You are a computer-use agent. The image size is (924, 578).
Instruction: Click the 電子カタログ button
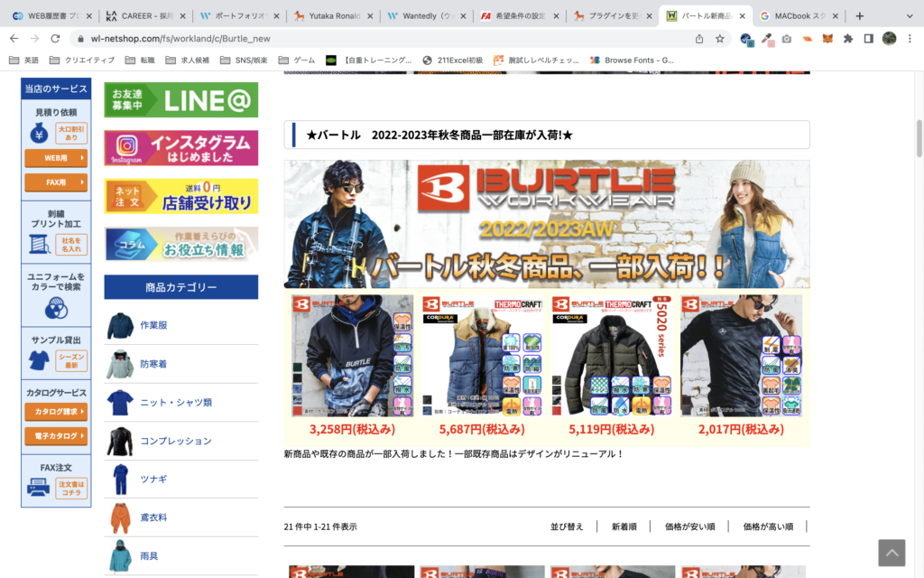pyautogui.click(x=56, y=436)
